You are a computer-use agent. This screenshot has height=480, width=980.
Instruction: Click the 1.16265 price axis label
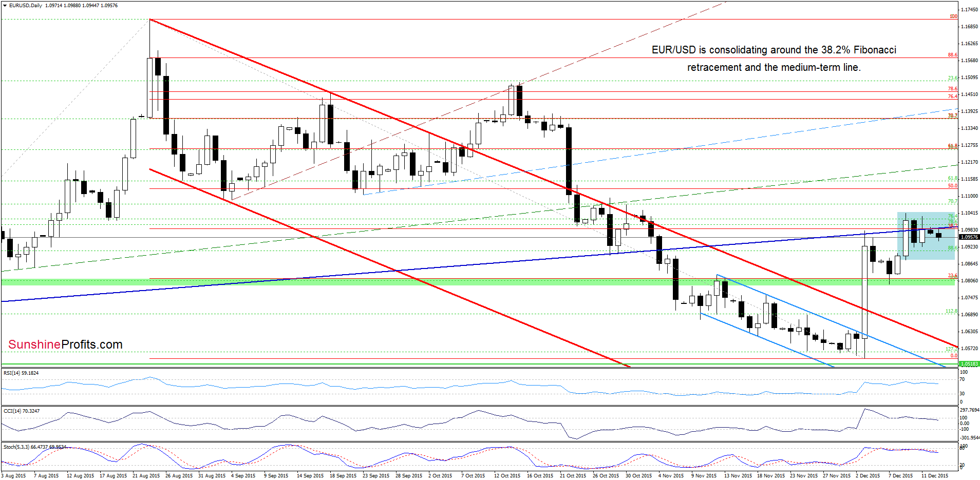point(969,44)
